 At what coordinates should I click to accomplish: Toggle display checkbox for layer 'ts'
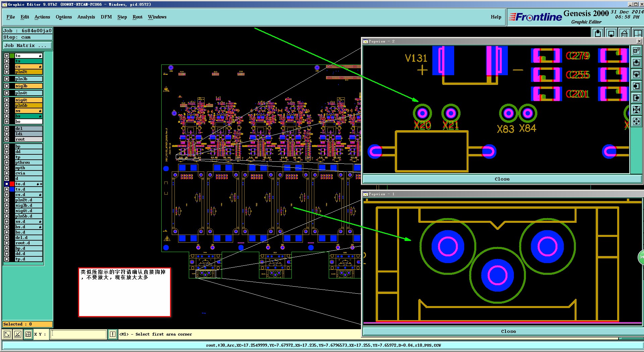pos(7,61)
